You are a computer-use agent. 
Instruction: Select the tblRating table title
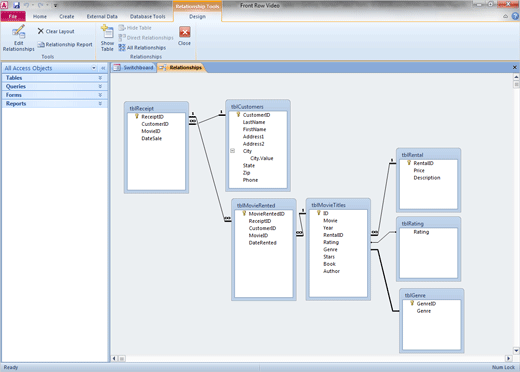click(413, 223)
